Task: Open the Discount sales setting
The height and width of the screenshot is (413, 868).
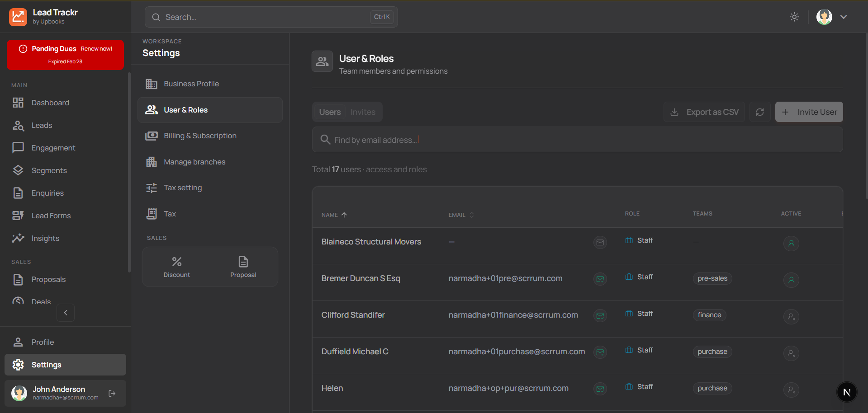Action: (x=176, y=267)
